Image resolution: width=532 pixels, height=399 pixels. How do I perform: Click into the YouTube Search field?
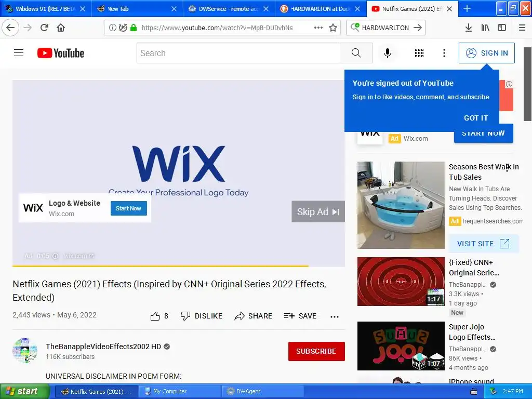coord(238,53)
